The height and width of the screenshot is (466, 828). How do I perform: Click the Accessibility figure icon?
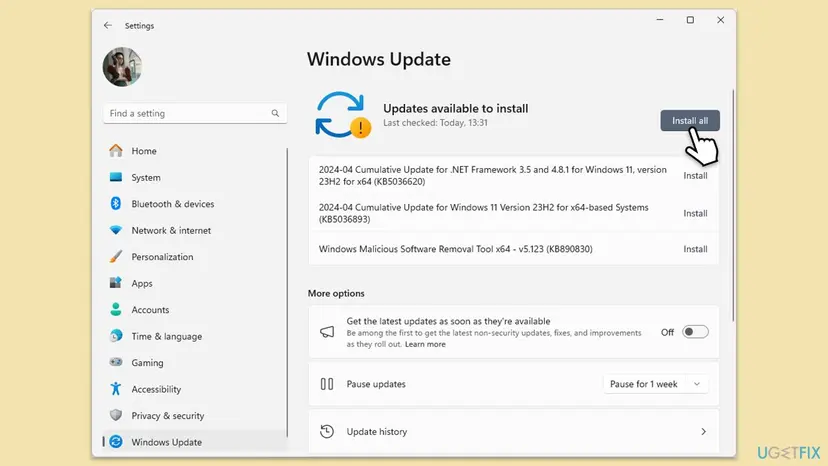(116, 388)
